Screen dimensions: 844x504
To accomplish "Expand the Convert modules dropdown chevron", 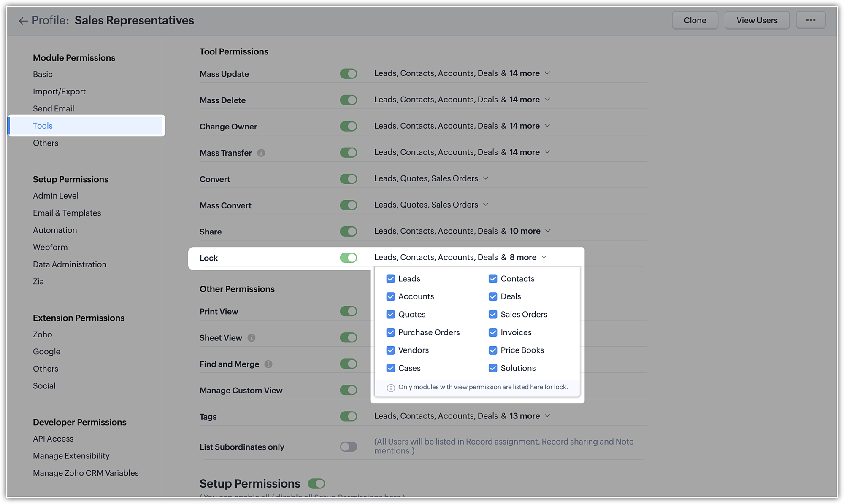I will (x=486, y=178).
